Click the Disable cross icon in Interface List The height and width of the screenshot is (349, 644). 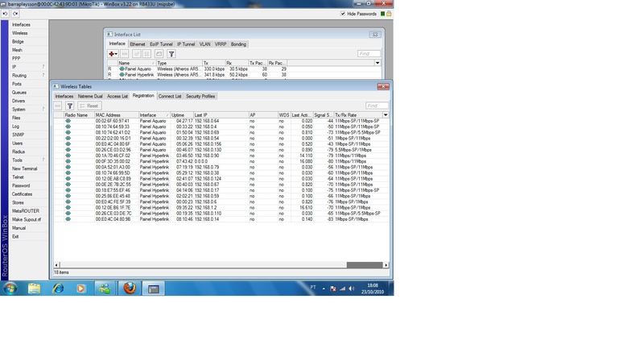tap(147, 54)
